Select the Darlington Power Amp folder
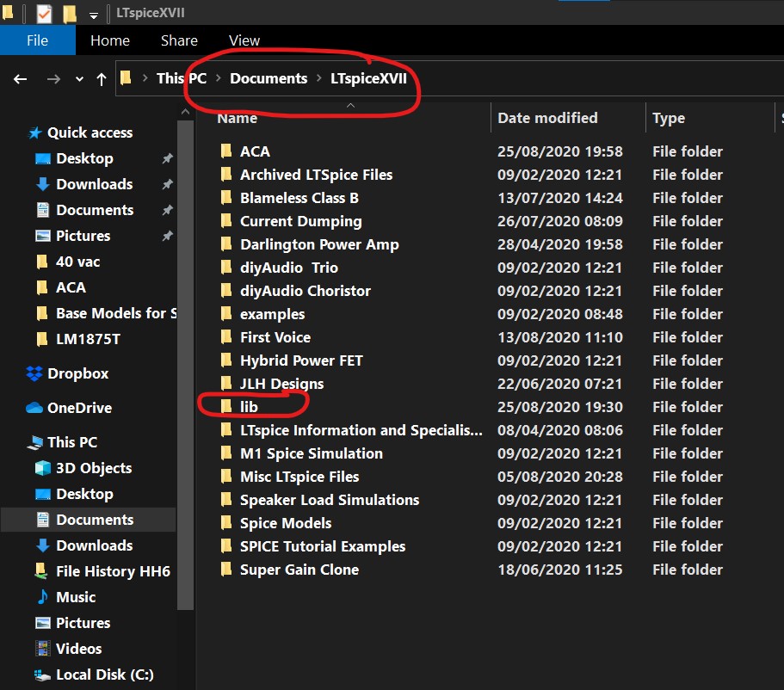784x690 pixels. pyautogui.click(x=310, y=244)
